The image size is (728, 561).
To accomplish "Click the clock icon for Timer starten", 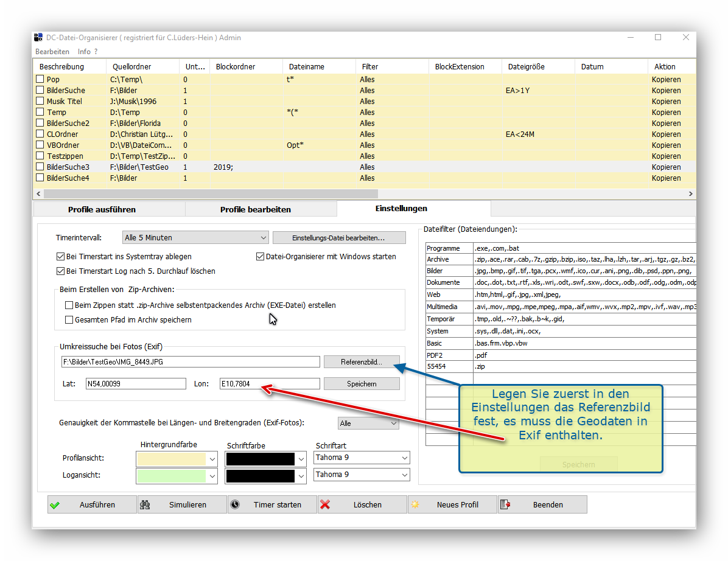I will pos(235,504).
